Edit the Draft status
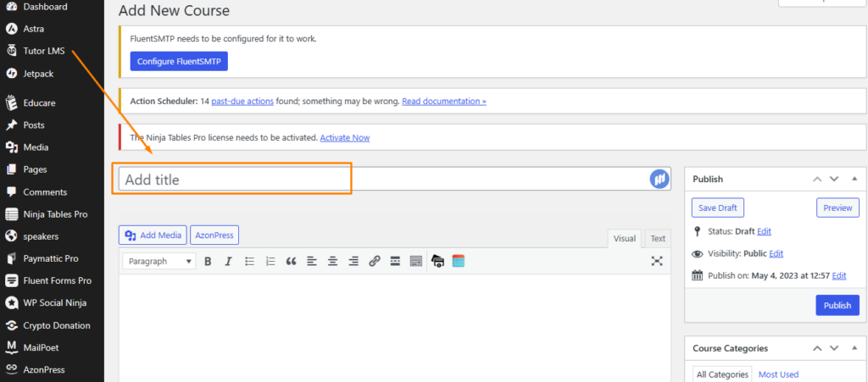 tap(764, 231)
